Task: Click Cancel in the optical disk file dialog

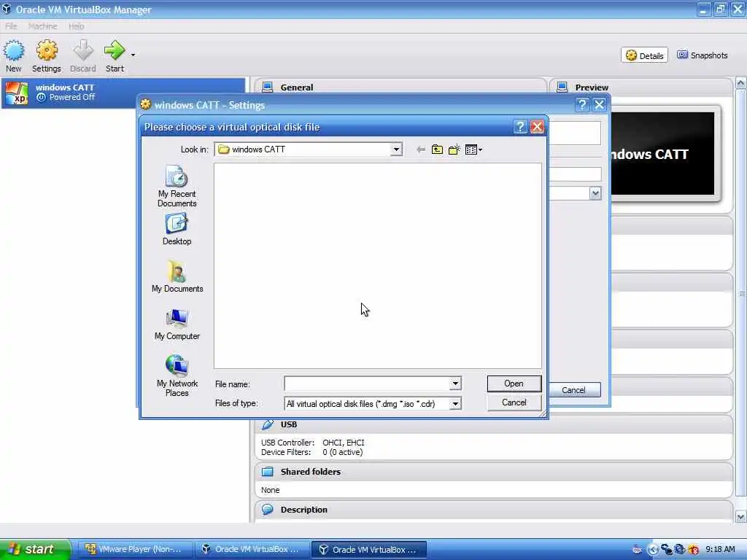Action: [x=514, y=402]
